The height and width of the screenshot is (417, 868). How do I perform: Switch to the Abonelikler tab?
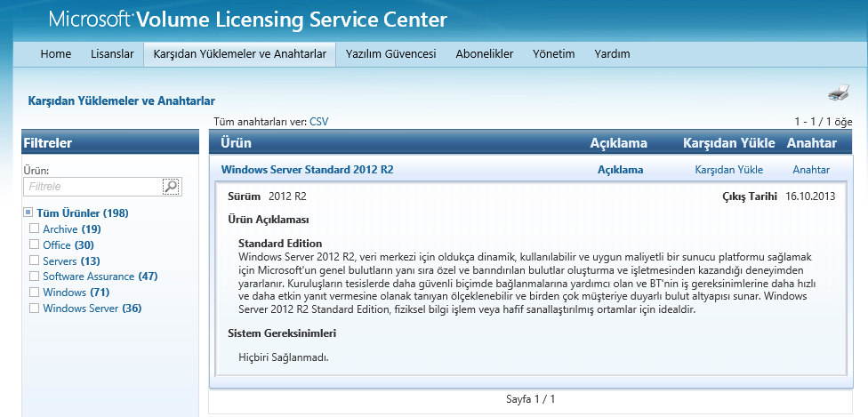coord(484,54)
